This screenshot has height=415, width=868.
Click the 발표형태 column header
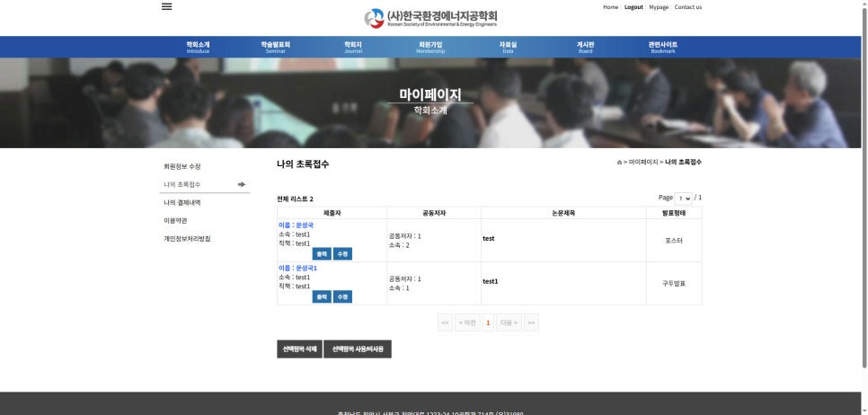coord(674,213)
